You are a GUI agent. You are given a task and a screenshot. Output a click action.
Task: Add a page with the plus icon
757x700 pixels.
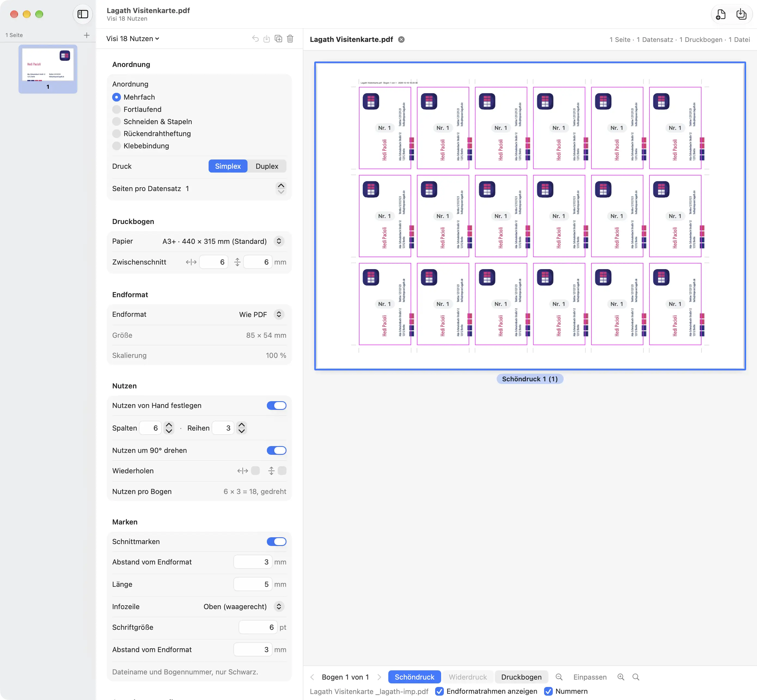point(87,35)
